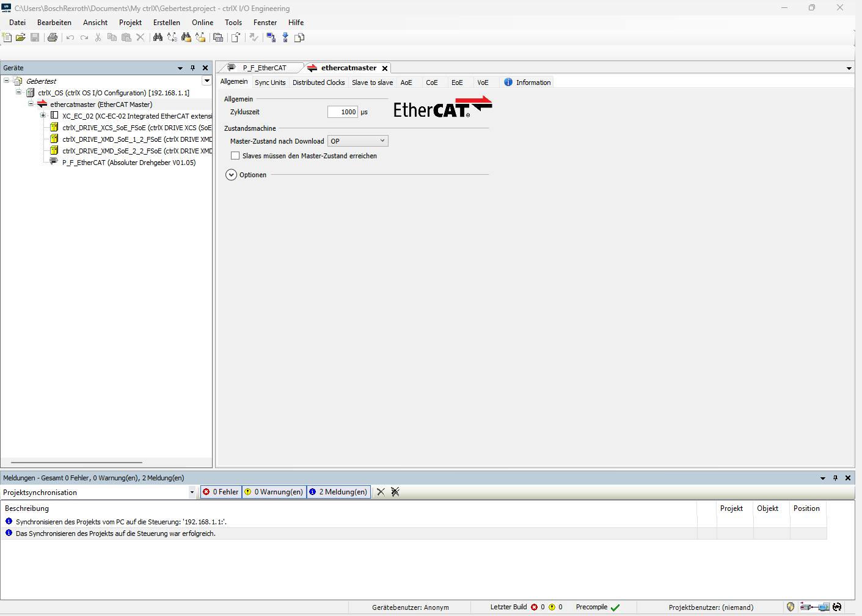Expand the Optionen section
The image size is (862, 616).
coord(231,175)
